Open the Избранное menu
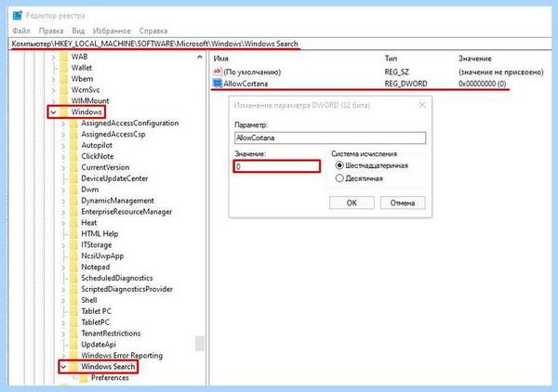Image resolution: width=558 pixels, height=392 pixels. (112, 31)
